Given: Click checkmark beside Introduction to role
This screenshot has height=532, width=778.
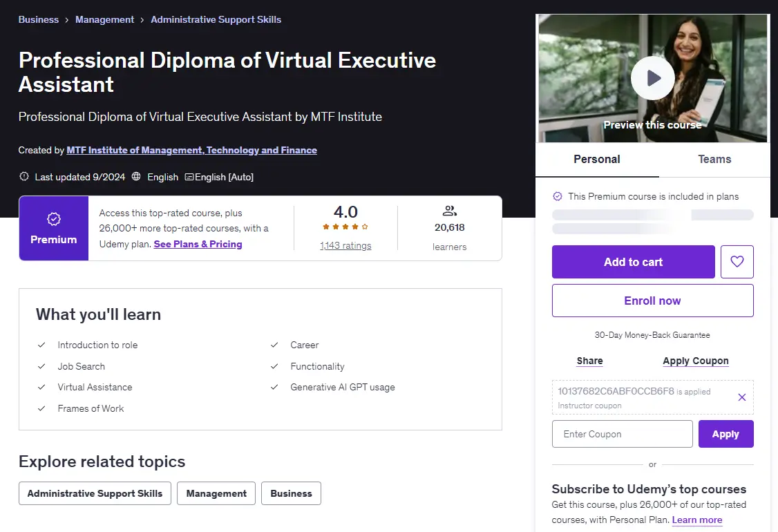Looking at the screenshot, I should 41,345.
